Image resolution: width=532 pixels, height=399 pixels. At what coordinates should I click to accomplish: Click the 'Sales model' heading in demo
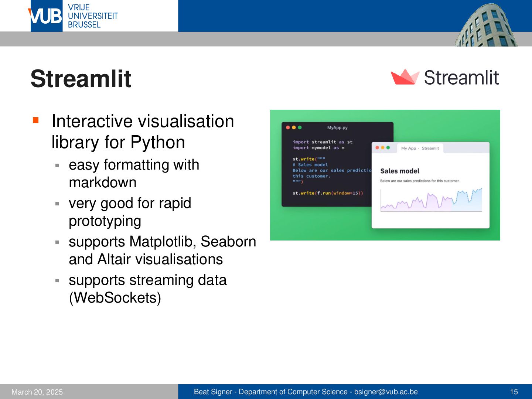[x=400, y=171]
